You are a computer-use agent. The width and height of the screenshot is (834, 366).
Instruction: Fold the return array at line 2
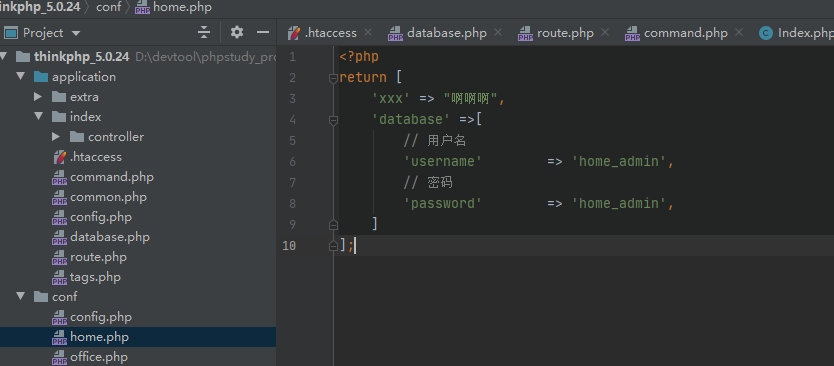333,78
